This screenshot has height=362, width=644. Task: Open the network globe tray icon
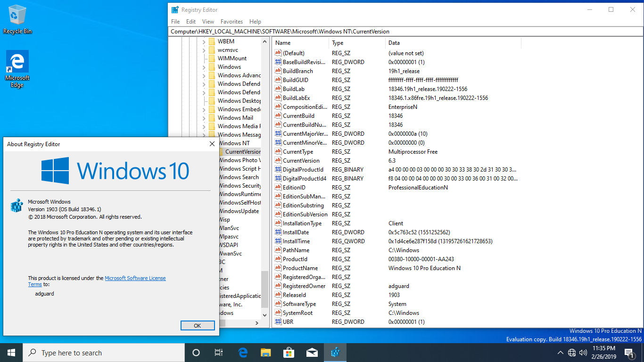click(572, 353)
